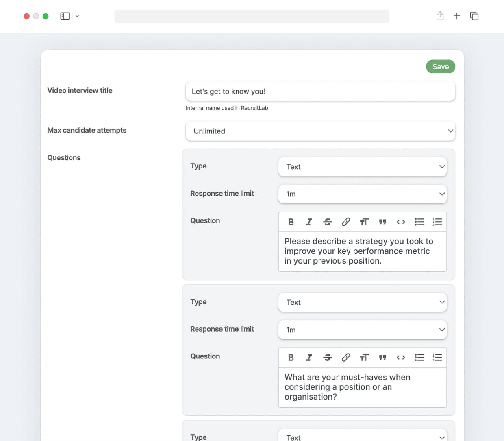Open the Type dropdown of the first question
Image resolution: width=504 pixels, height=441 pixels.
pyautogui.click(x=363, y=167)
